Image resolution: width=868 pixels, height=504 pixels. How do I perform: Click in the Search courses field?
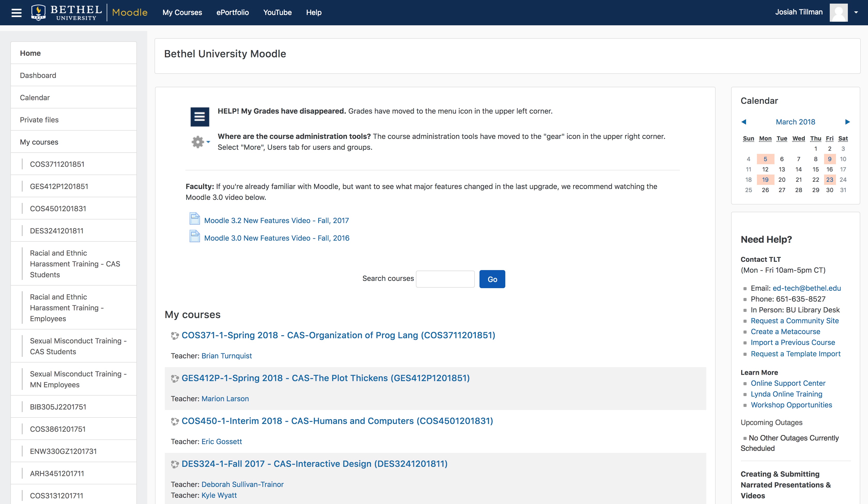pos(445,279)
